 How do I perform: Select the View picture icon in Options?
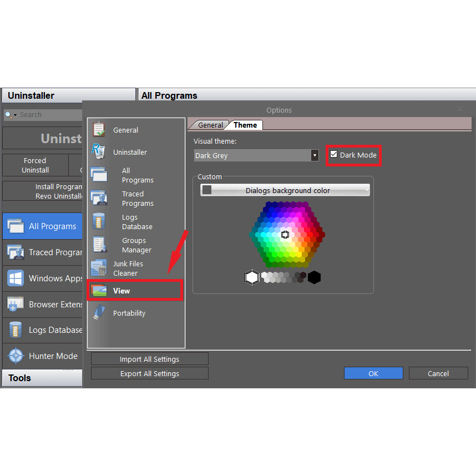point(99,291)
